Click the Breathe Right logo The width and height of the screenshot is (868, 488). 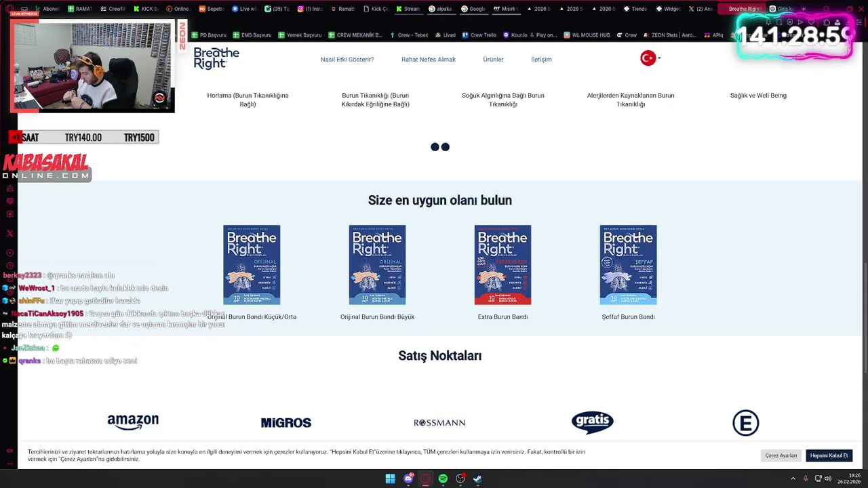tap(216, 58)
